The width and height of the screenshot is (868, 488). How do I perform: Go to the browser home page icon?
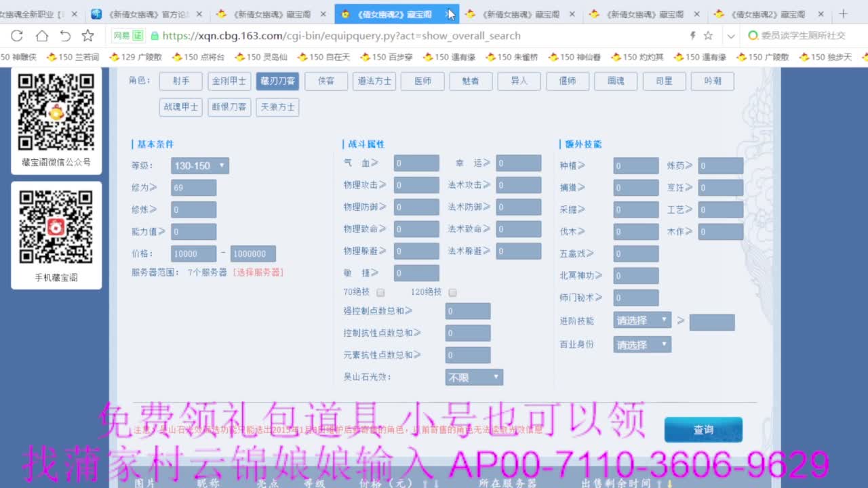[x=42, y=36]
